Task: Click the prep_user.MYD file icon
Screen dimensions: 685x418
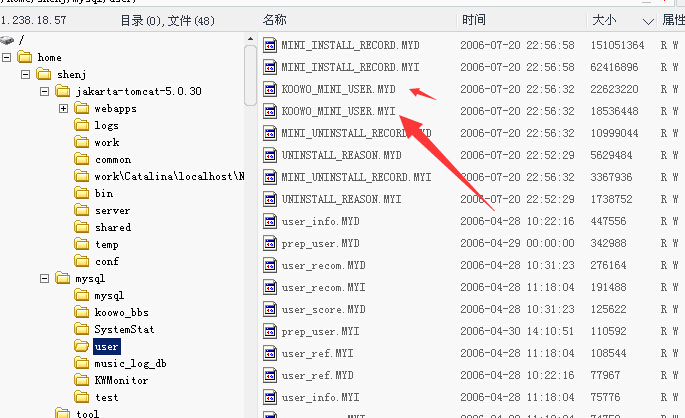Action: (270, 243)
